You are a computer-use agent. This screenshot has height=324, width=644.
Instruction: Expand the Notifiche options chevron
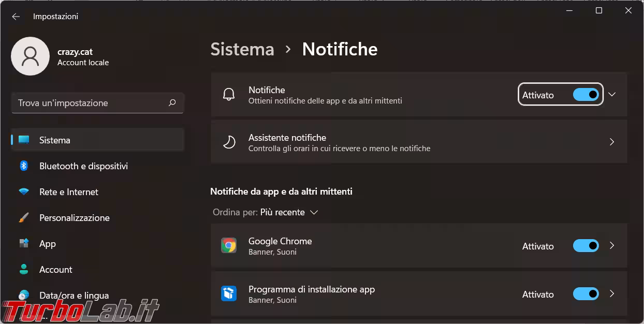[x=612, y=95]
